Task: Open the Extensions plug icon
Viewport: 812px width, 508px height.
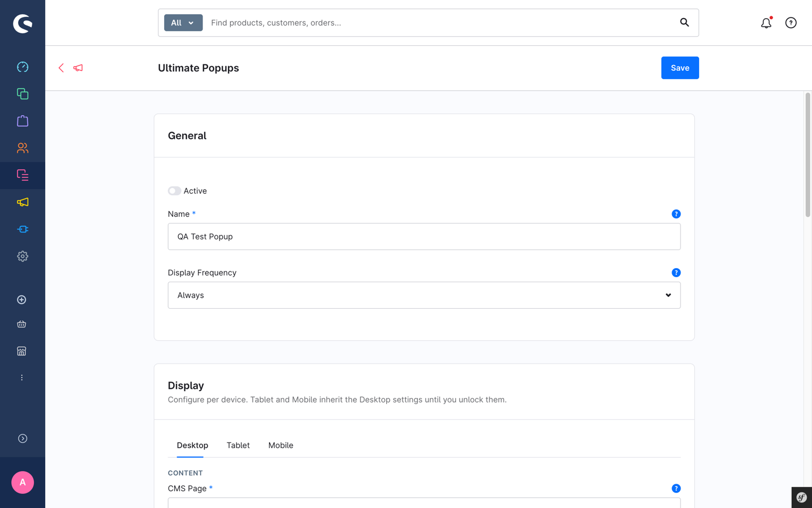Action: [x=23, y=229]
